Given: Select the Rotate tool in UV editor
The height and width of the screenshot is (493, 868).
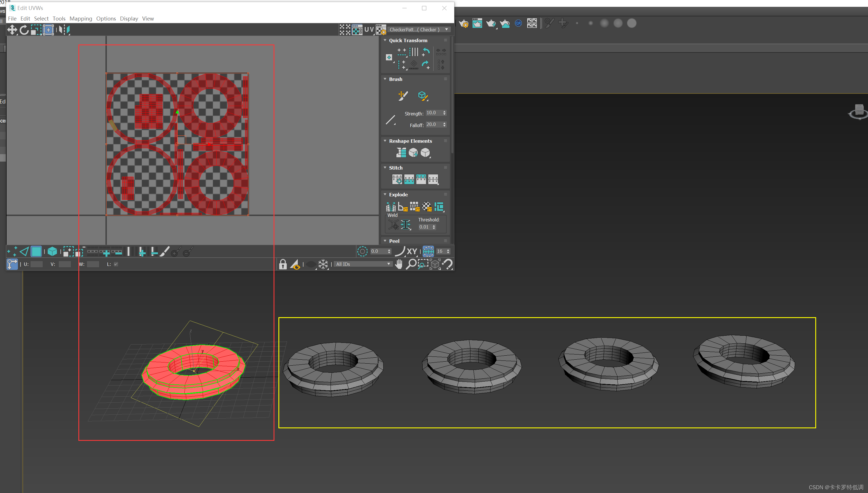Looking at the screenshot, I should [24, 30].
